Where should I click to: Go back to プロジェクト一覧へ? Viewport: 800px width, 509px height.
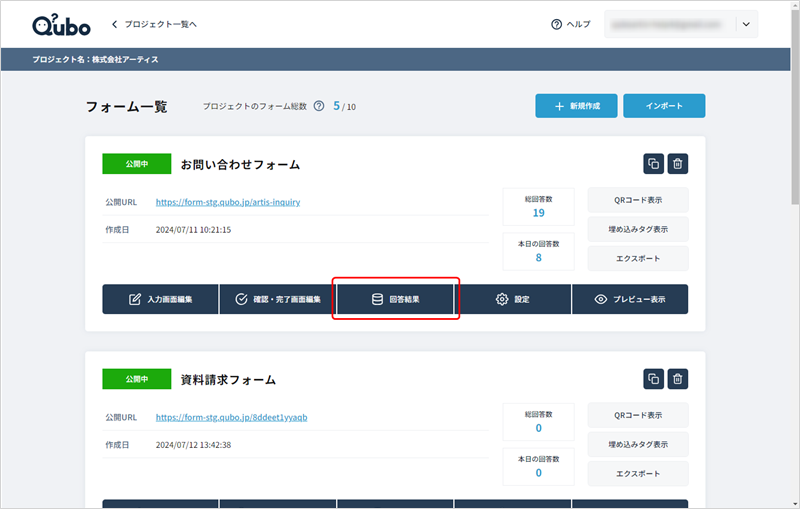153,24
